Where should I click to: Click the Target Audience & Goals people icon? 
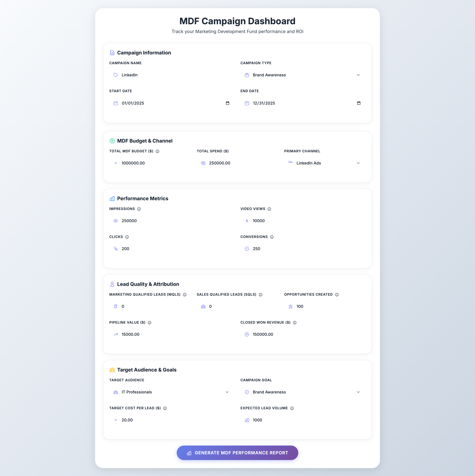[x=112, y=370]
